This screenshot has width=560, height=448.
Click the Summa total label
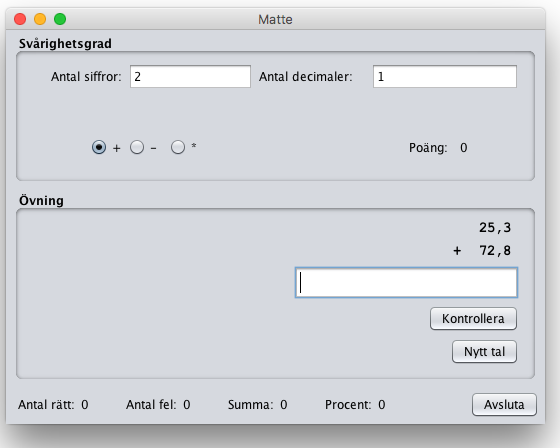250,404
